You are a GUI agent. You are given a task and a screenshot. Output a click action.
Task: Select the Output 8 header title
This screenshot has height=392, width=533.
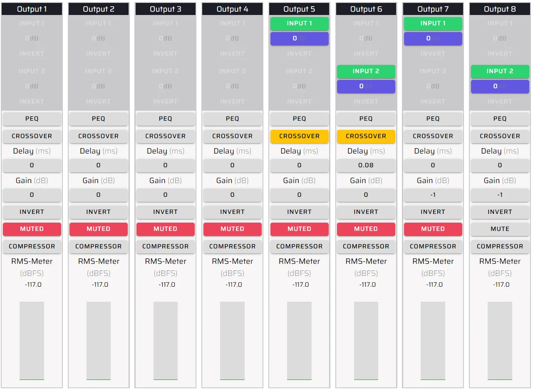point(500,9)
